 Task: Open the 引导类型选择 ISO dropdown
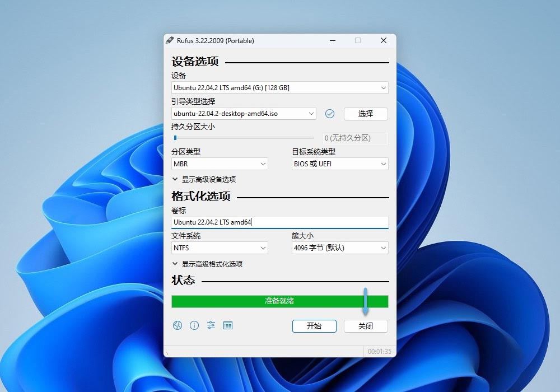click(x=244, y=114)
